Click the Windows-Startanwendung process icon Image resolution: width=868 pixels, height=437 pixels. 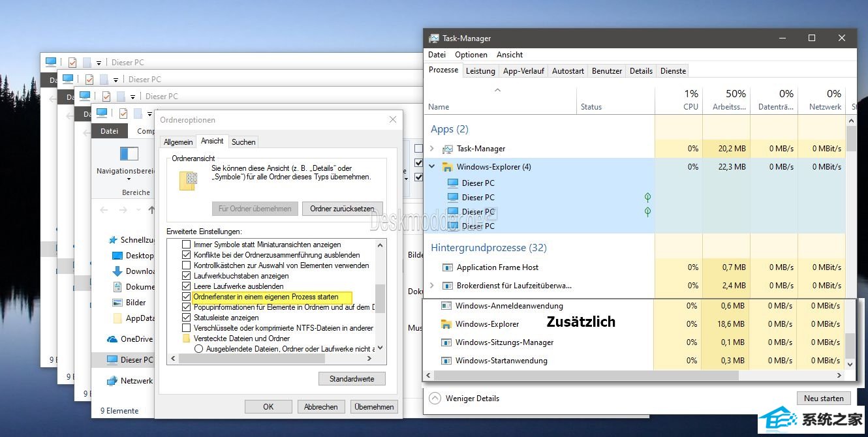coord(446,361)
